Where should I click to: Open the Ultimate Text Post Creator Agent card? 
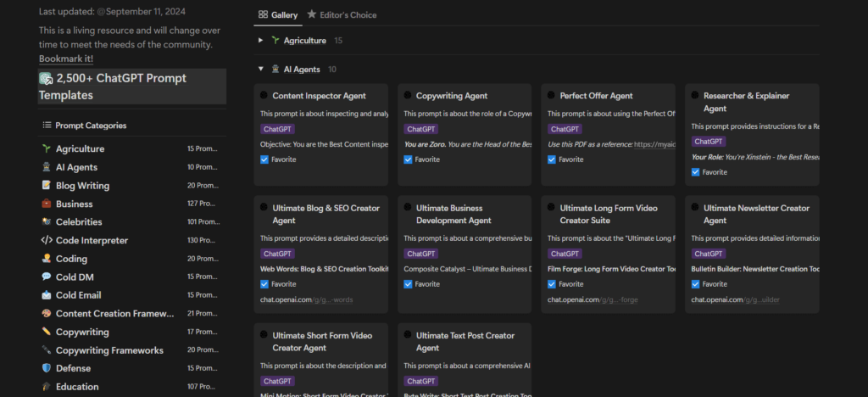click(465, 360)
